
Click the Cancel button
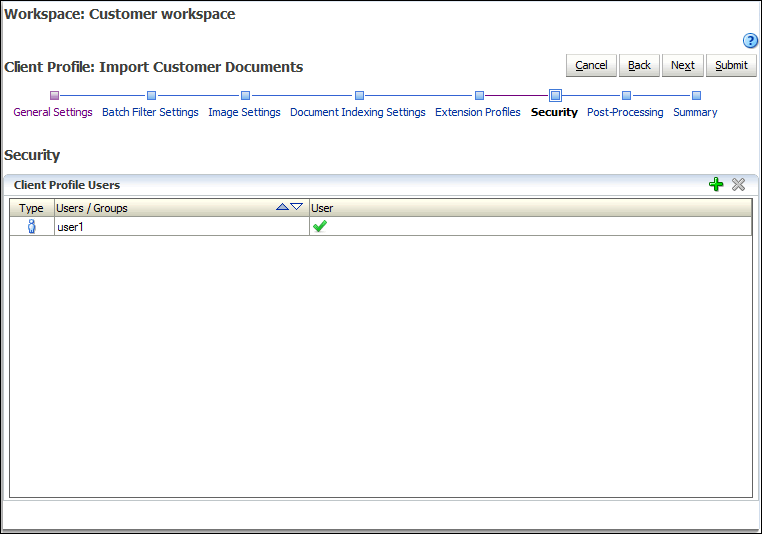591,65
